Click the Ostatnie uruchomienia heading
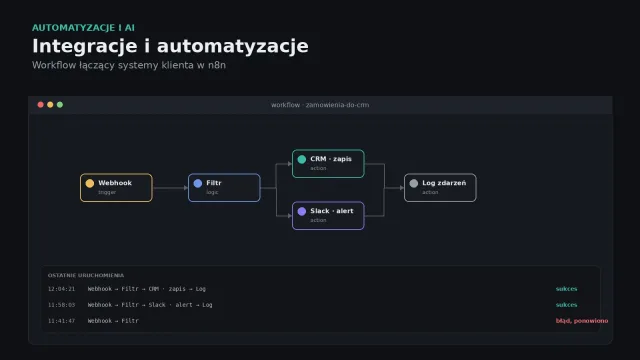Image resolution: width=640 pixels, height=360 pixels. point(86,275)
